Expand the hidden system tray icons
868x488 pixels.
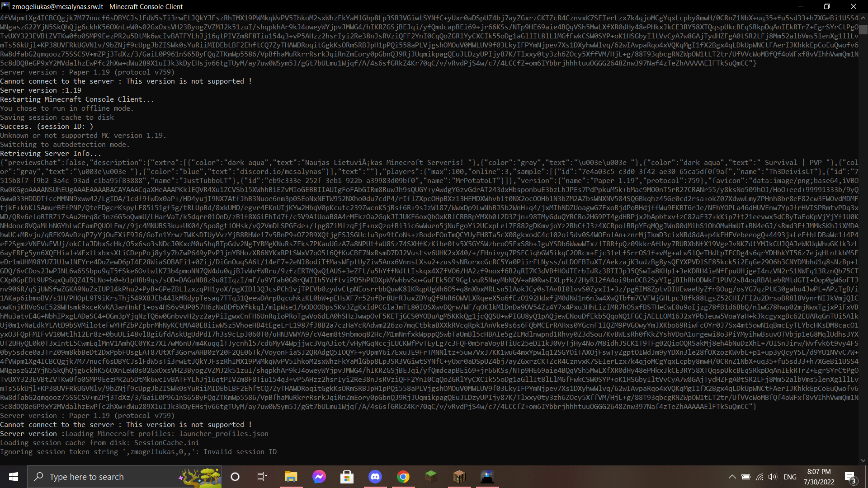point(732,477)
